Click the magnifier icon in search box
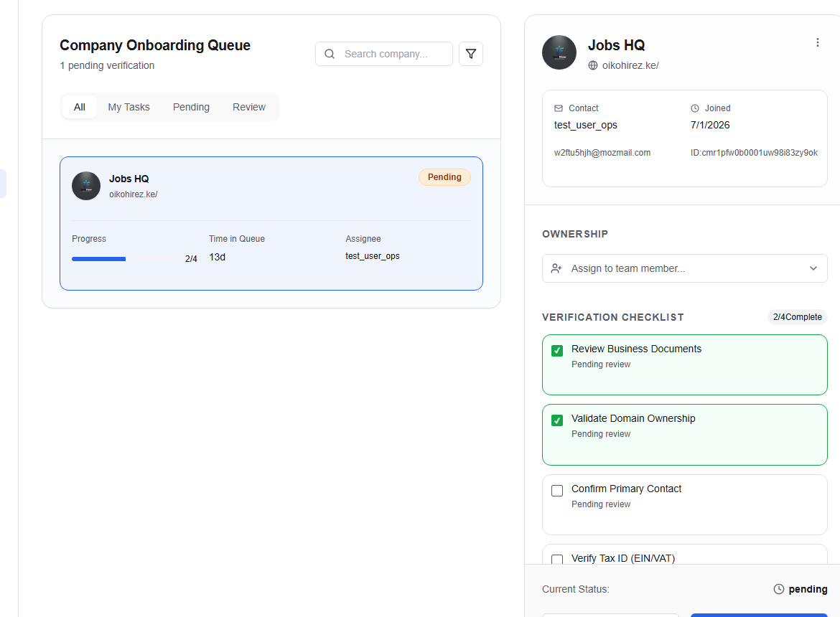The width and height of the screenshot is (840, 617). [x=330, y=54]
